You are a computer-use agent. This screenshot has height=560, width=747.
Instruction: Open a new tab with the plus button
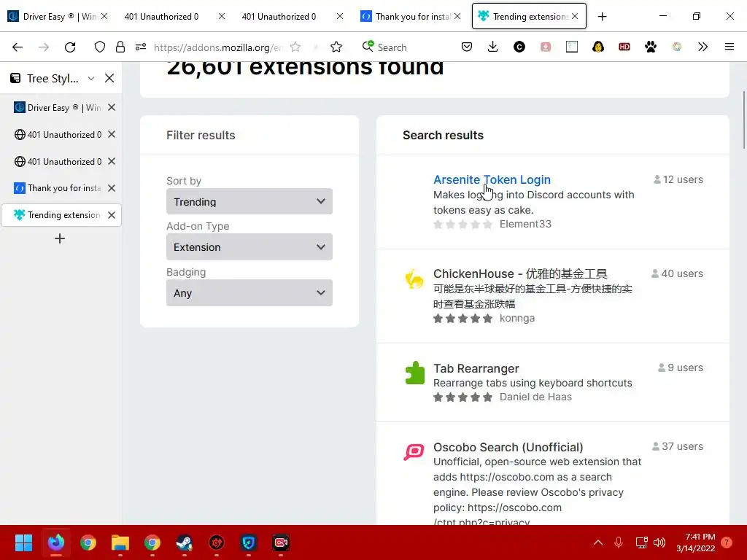pyautogui.click(x=602, y=17)
